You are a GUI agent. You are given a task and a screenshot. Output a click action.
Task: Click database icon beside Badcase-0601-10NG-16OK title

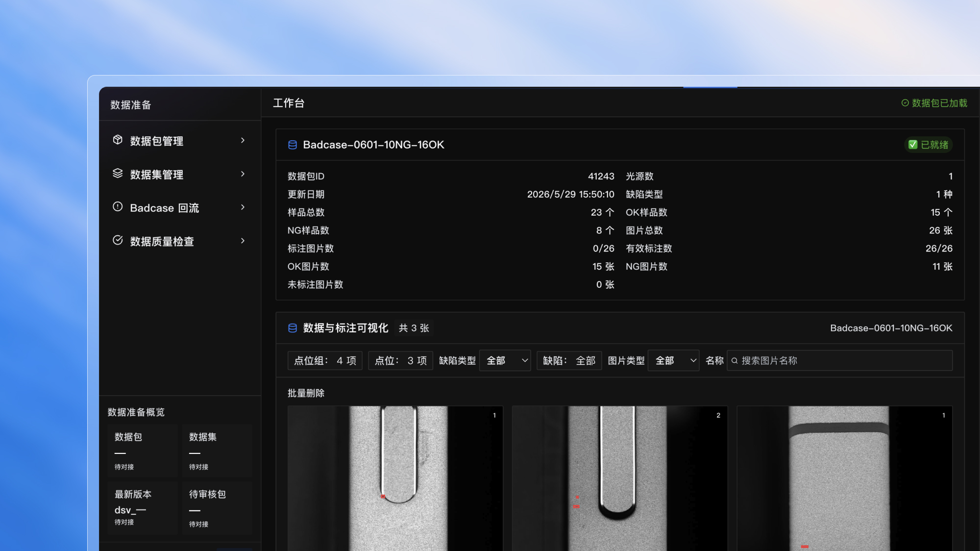click(293, 145)
